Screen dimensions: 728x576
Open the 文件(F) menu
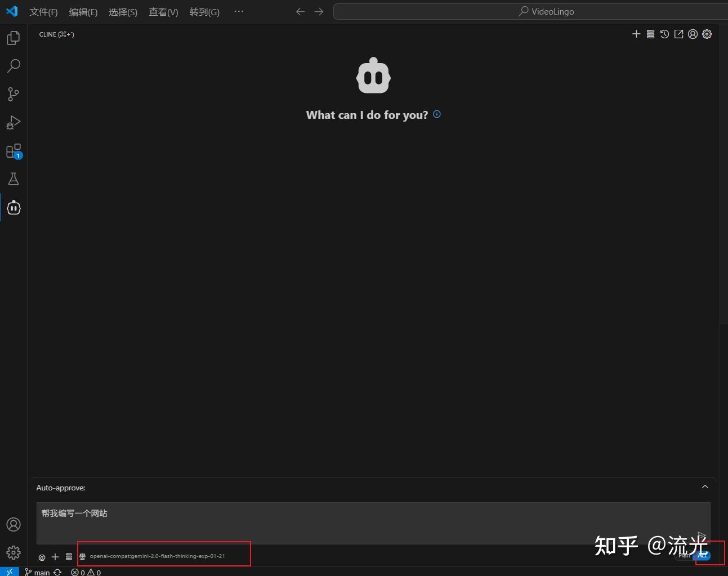(43, 12)
